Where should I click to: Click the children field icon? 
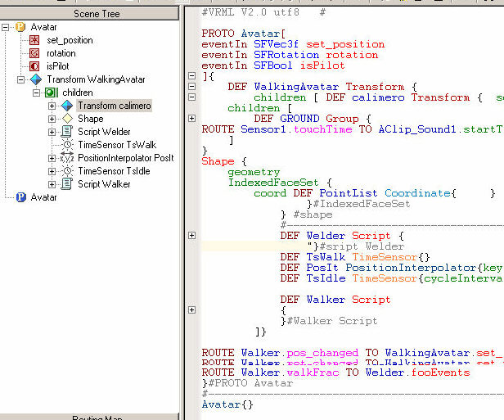pyautogui.click(x=52, y=93)
